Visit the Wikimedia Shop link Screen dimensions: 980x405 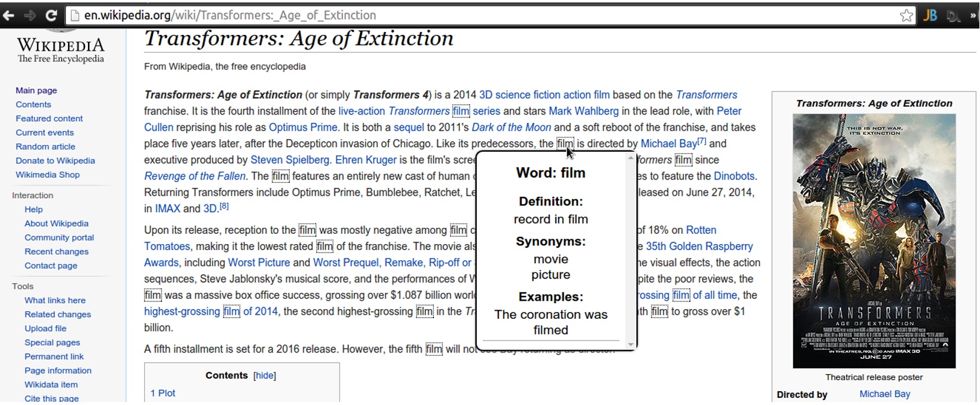tap(48, 175)
